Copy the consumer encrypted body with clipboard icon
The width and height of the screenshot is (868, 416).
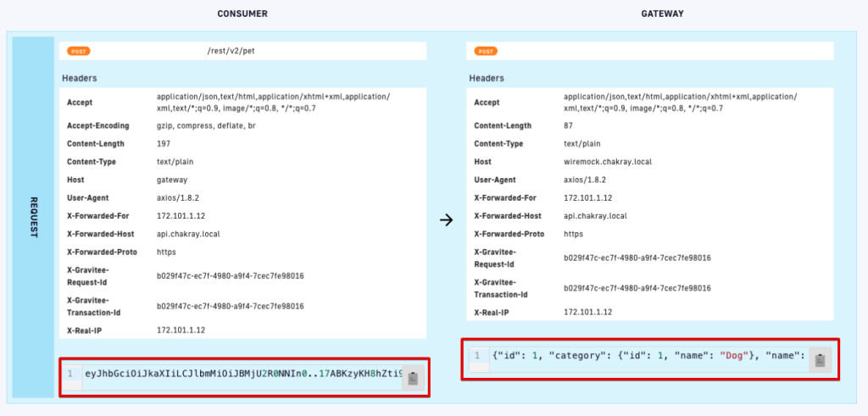(413, 379)
